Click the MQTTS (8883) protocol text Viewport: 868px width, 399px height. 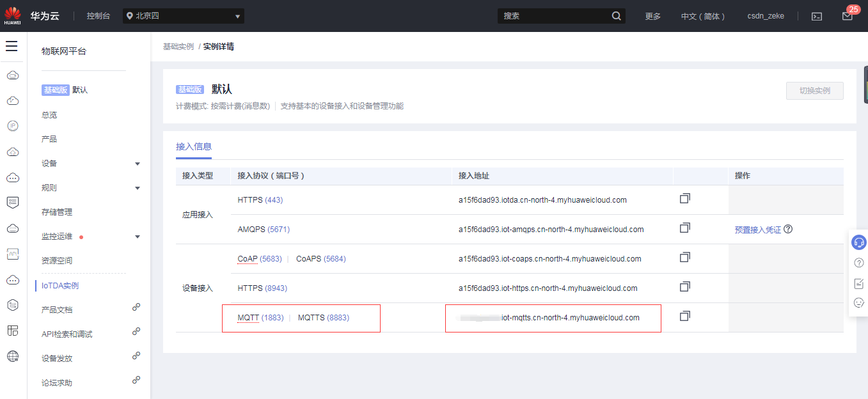(324, 318)
